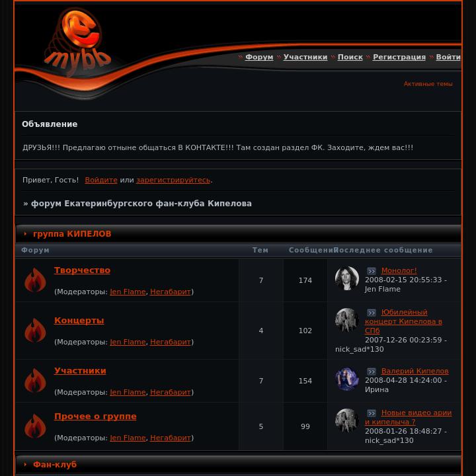Click the зарегистрируйтесь link in greeting
This screenshot has height=476, width=476.
[173, 180]
